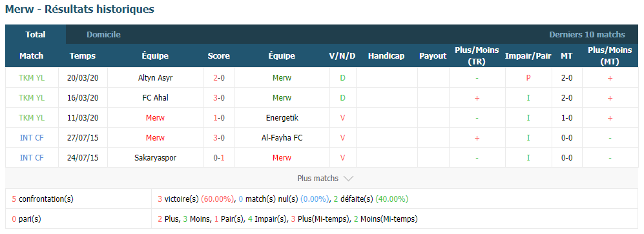
Task: Click the Handicap column header
Action: click(386, 56)
